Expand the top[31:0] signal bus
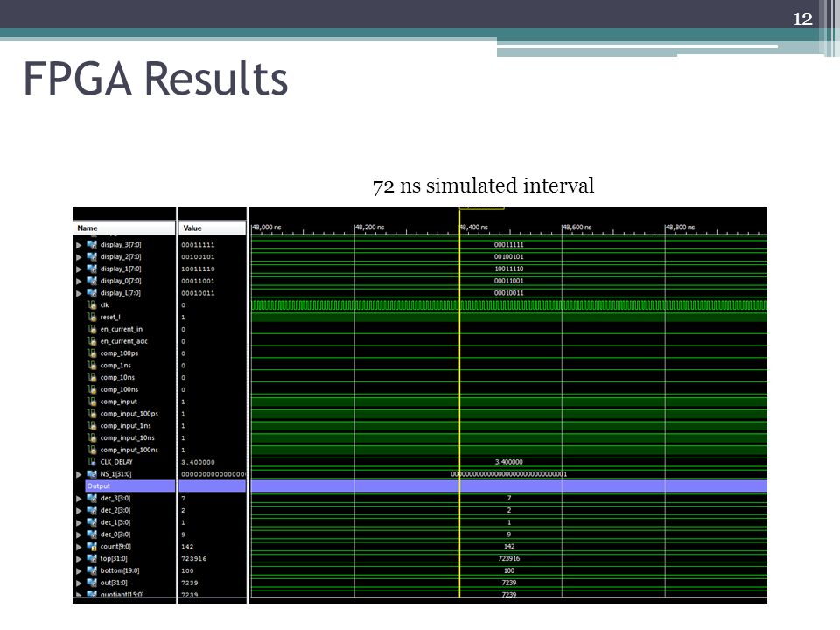This screenshot has height=630, width=840. [80, 559]
